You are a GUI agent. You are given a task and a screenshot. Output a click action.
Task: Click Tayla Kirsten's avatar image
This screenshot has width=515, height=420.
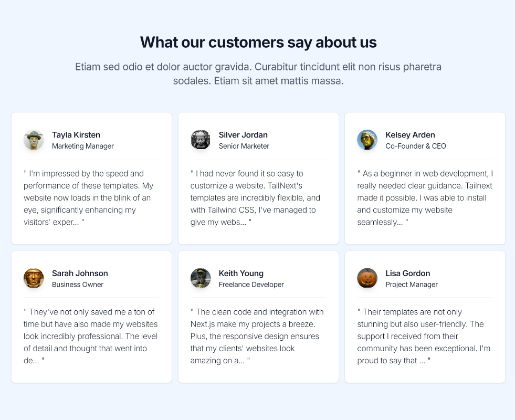pyautogui.click(x=34, y=140)
